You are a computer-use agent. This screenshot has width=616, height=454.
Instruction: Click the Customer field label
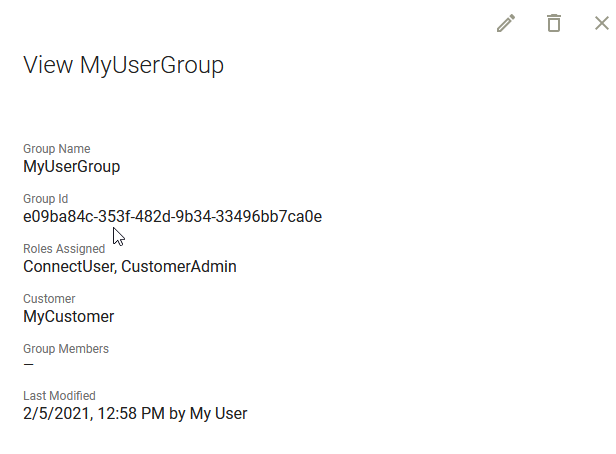(x=49, y=299)
